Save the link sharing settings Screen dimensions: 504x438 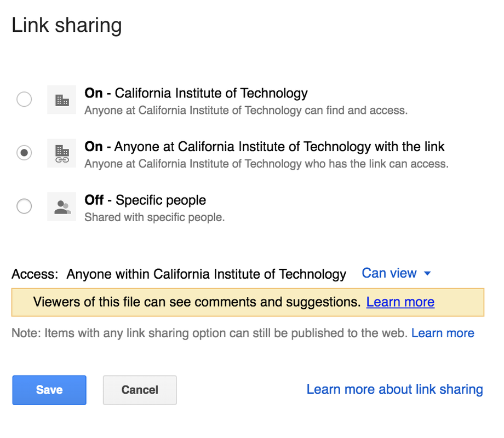tap(49, 390)
